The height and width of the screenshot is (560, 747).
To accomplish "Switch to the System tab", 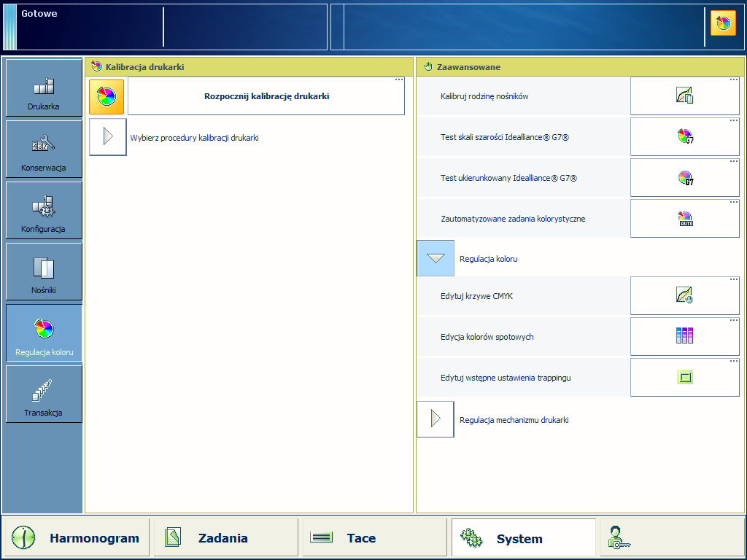I will 524,538.
